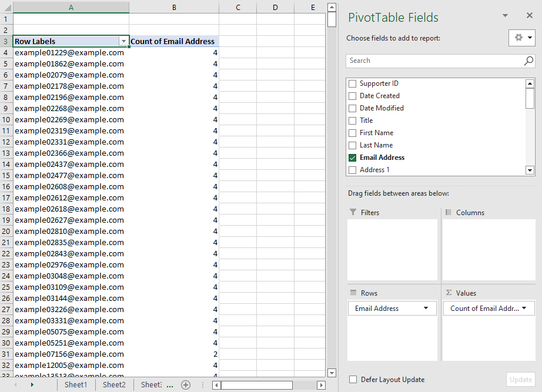Check the First Name field
This screenshot has height=392, width=542.
(x=353, y=133)
